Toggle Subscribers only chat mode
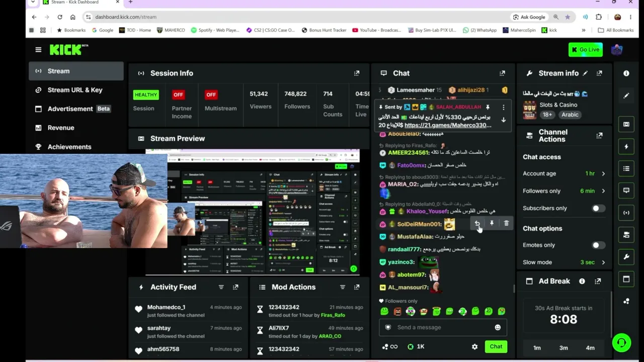Screen dimensions: 644x362 pyautogui.click(x=598, y=208)
